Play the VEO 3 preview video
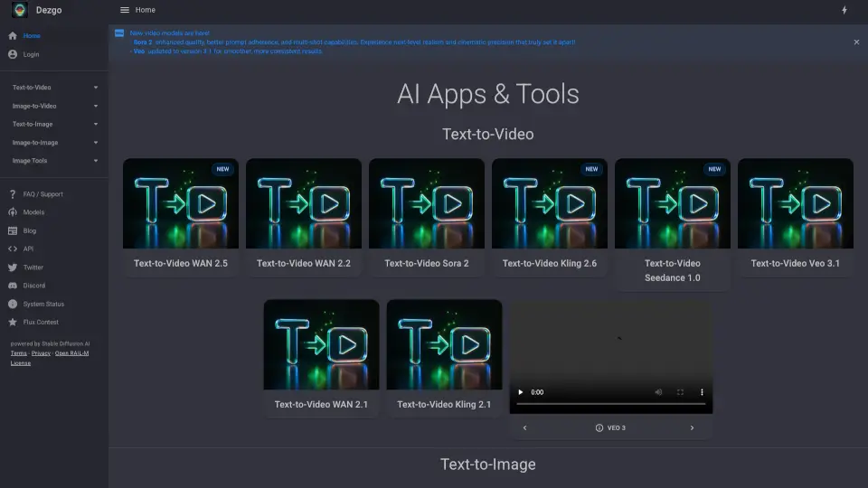Viewport: 868px width, 488px height. (x=520, y=392)
